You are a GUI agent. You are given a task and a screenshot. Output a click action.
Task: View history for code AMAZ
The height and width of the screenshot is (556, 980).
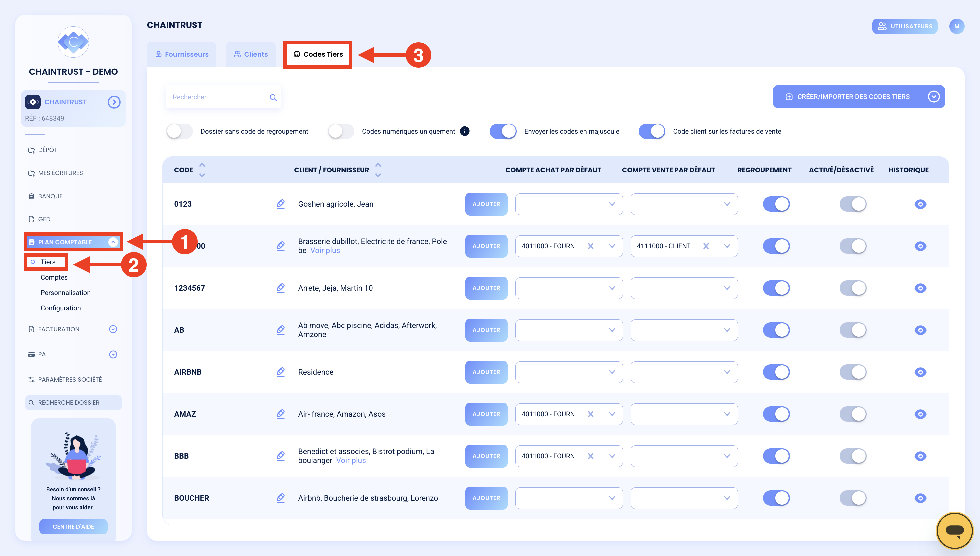click(x=920, y=414)
